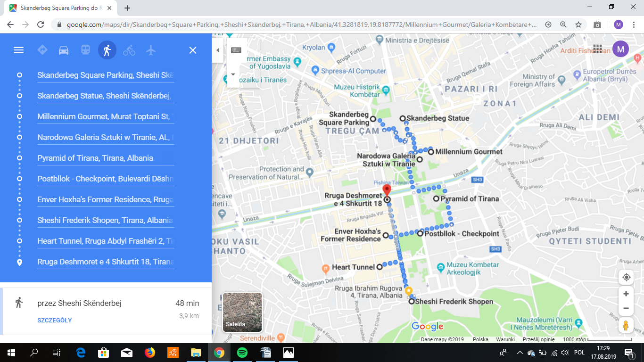
Task: Select the route przez Sheshi Skënderbej
Action: coord(106,311)
